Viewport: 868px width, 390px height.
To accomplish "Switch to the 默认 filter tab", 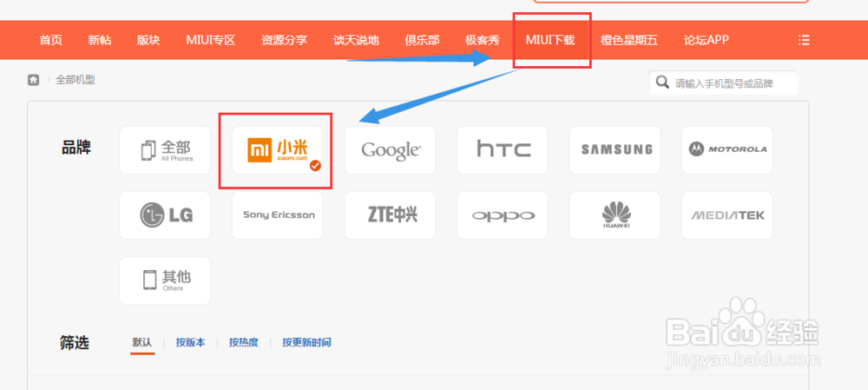I will (142, 342).
